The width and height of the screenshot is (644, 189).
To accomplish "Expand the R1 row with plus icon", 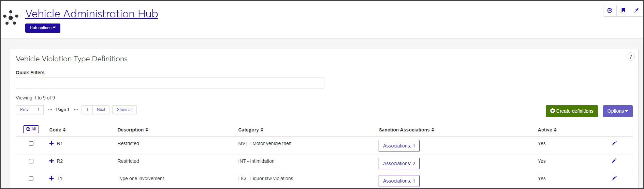I will point(52,143).
